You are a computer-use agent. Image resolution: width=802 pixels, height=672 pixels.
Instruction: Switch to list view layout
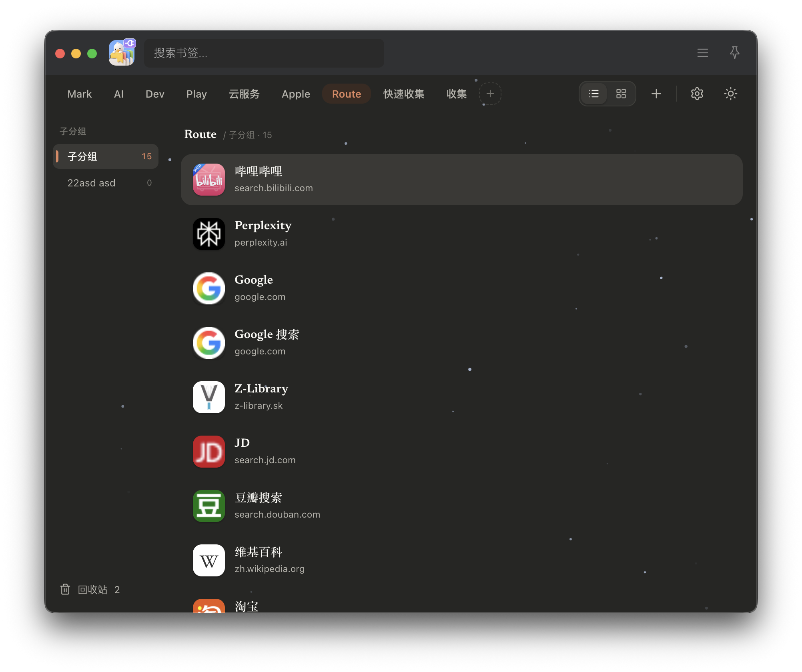pyautogui.click(x=594, y=94)
